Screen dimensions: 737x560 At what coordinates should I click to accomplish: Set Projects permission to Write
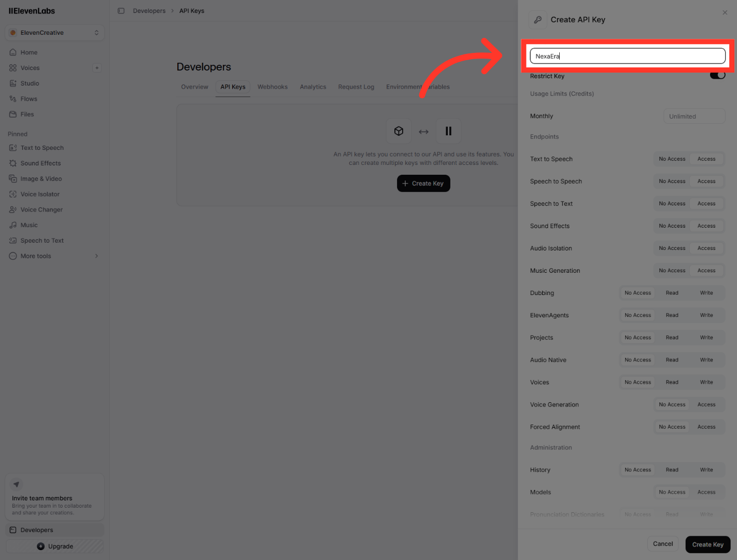click(706, 338)
